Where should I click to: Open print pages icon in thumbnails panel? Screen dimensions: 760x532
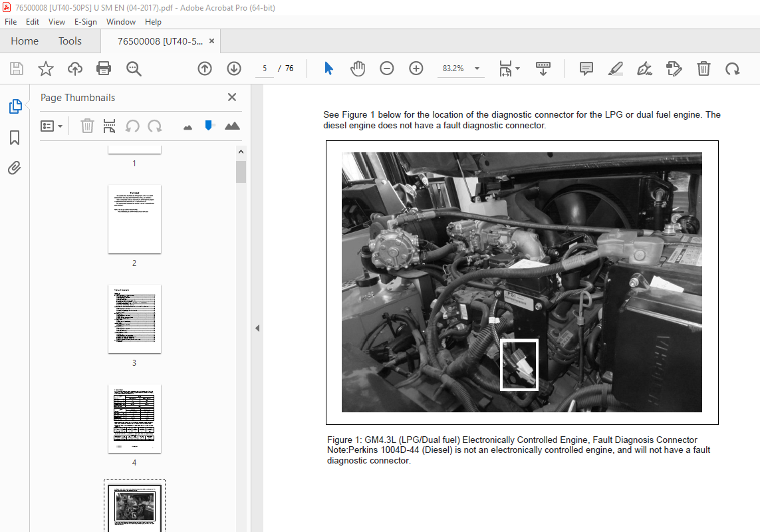(110, 126)
